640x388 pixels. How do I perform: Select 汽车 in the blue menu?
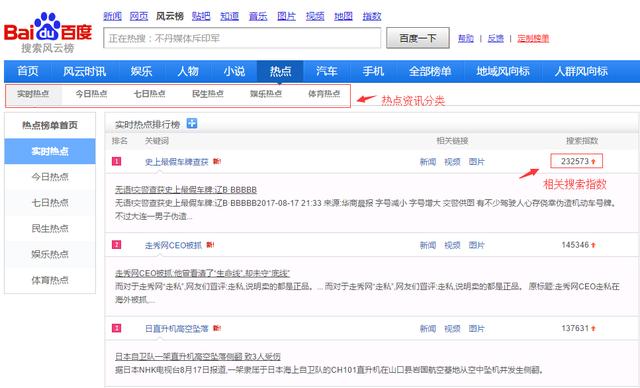[327, 71]
